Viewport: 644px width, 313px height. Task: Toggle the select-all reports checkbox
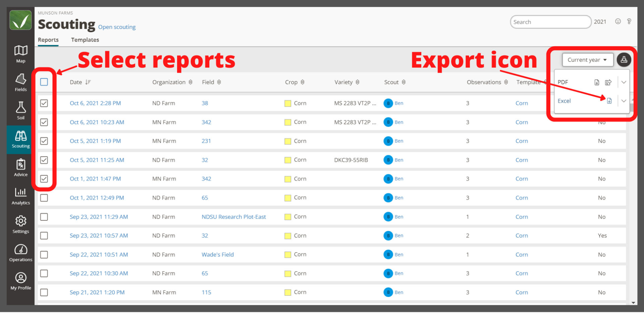coord(44,82)
